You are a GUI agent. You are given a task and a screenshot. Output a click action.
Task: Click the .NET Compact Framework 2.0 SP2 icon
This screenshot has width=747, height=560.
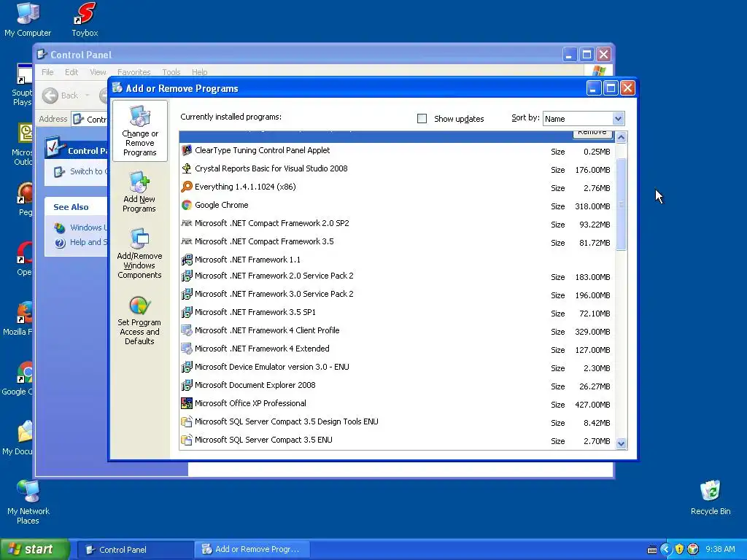pyautogui.click(x=187, y=223)
